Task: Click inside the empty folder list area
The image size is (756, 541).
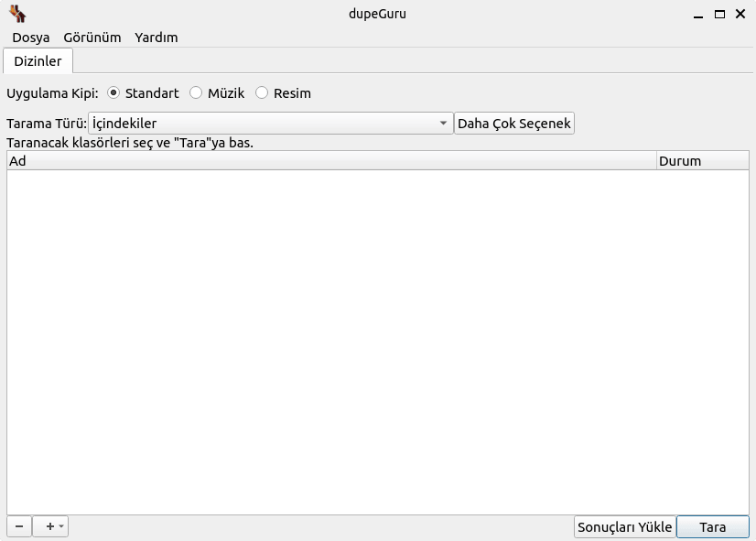Action: 377,341
